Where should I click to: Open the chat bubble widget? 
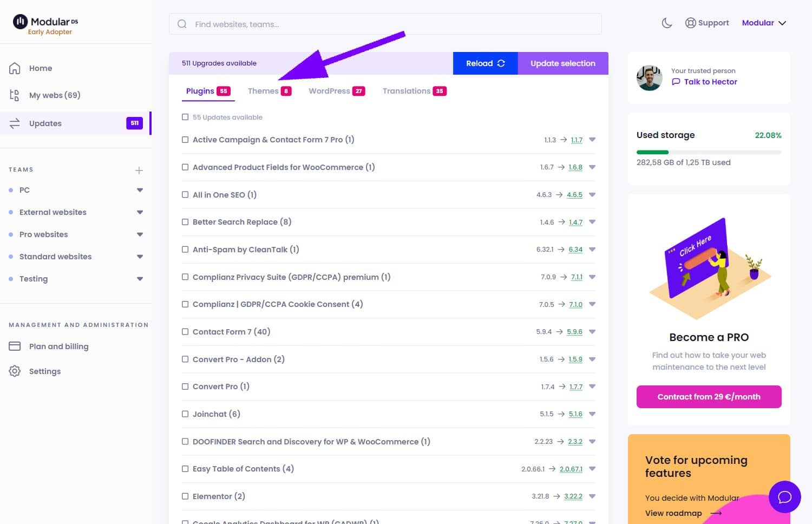pyautogui.click(x=785, y=497)
